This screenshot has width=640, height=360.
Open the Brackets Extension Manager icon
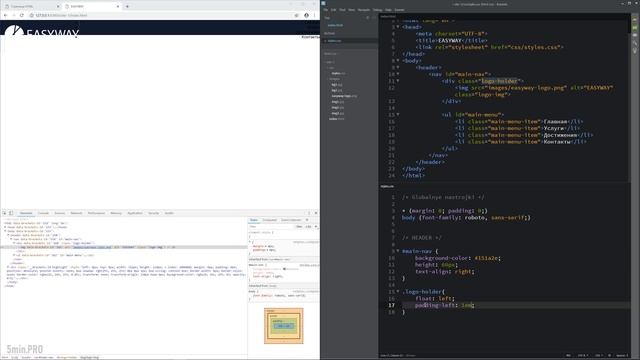click(x=635, y=28)
